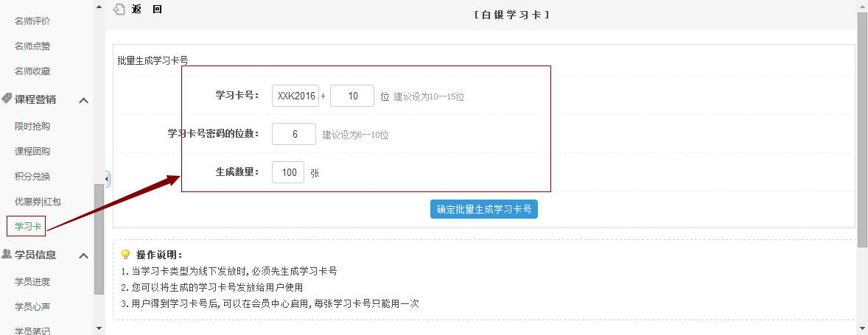
Task: Open the 学习卡 sidebar menu item
Action: [x=27, y=226]
